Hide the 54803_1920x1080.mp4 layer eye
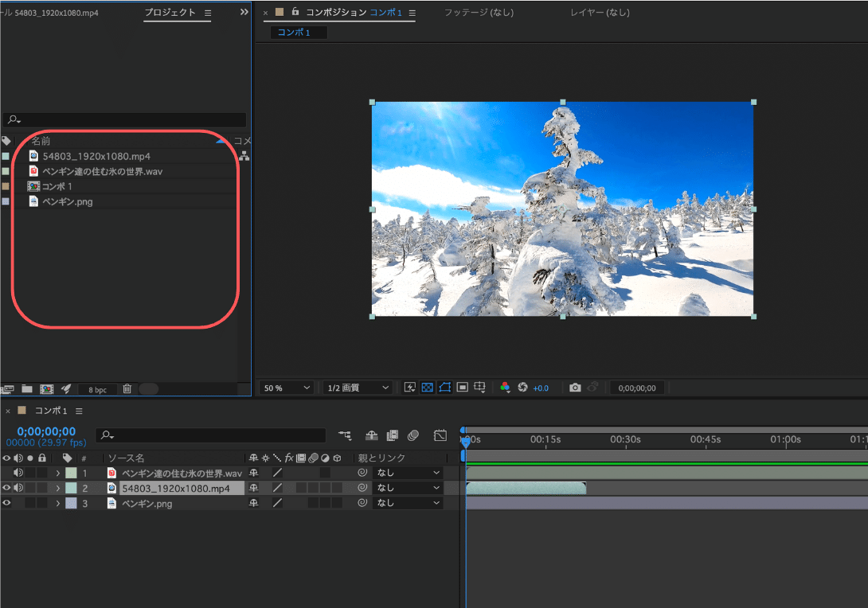 pyautogui.click(x=6, y=487)
